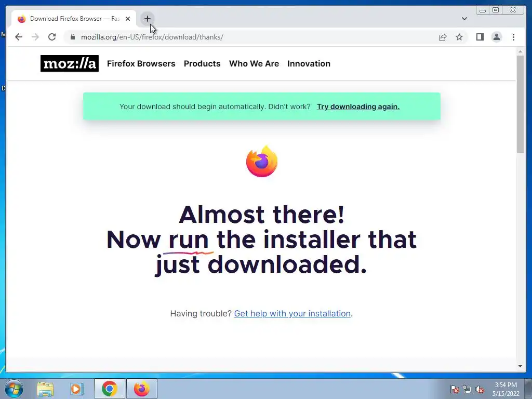Close the Download Firefox Browser tab
The image size is (532, 399).
(128, 19)
